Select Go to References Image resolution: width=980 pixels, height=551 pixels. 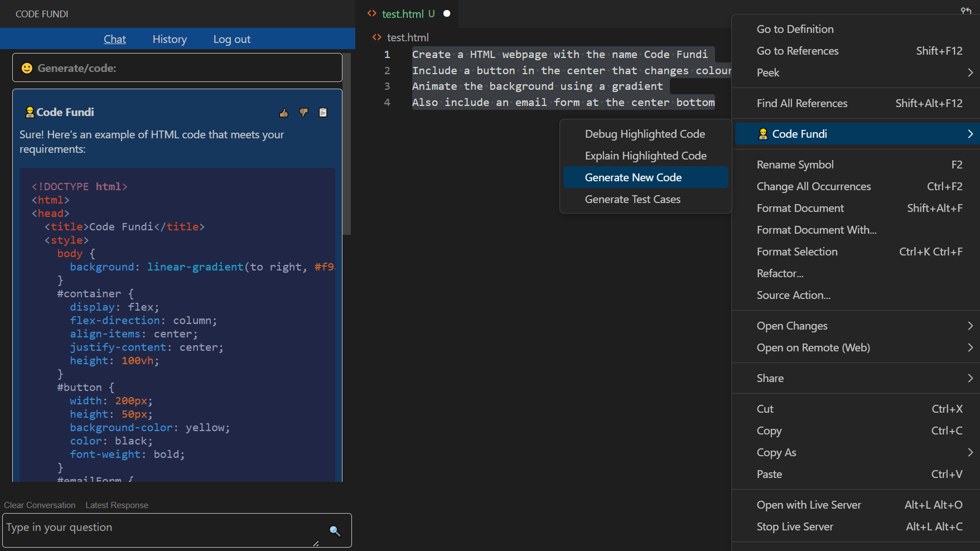tap(857, 51)
